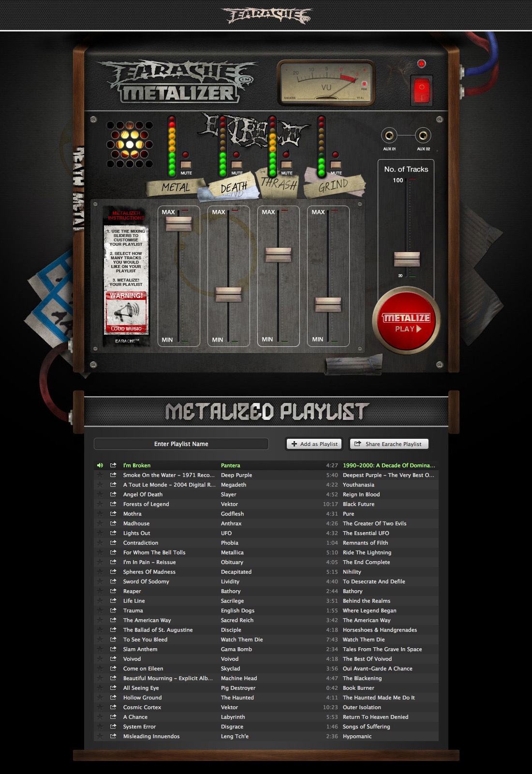Toggle the red power switch
Screen dimensions: 532x774
[421, 90]
